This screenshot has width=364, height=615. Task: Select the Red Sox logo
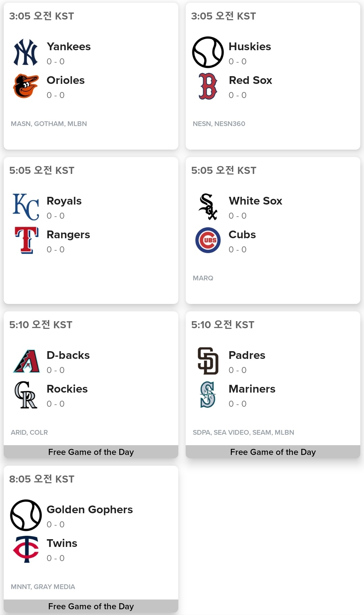pyautogui.click(x=208, y=86)
